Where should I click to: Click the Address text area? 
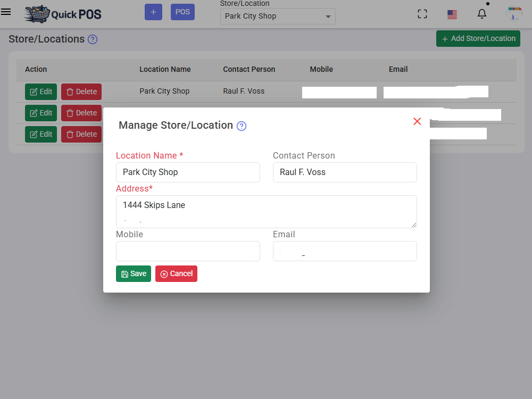click(267, 212)
